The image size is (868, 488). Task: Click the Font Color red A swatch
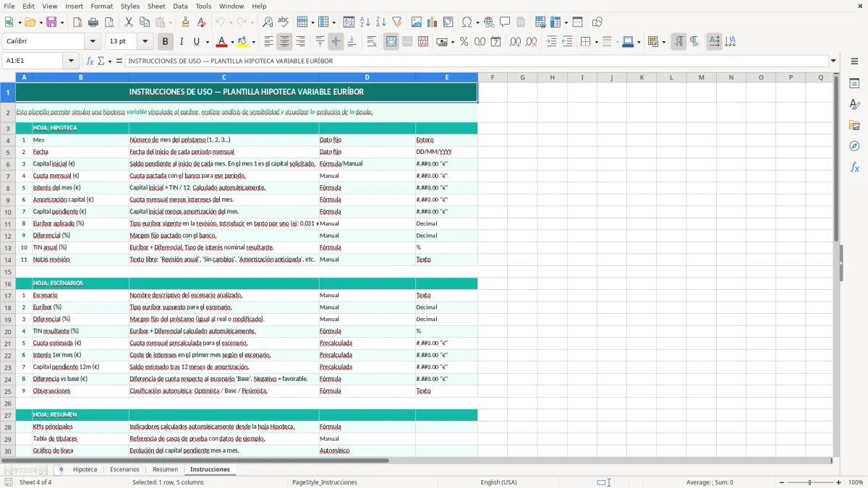[222, 42]
